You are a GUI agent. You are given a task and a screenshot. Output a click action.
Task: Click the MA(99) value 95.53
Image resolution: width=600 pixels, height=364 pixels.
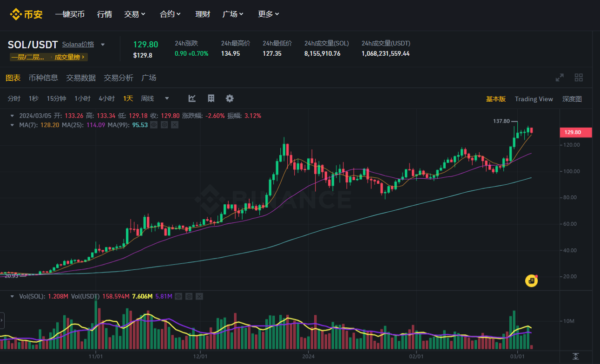(x=140, y=125)
